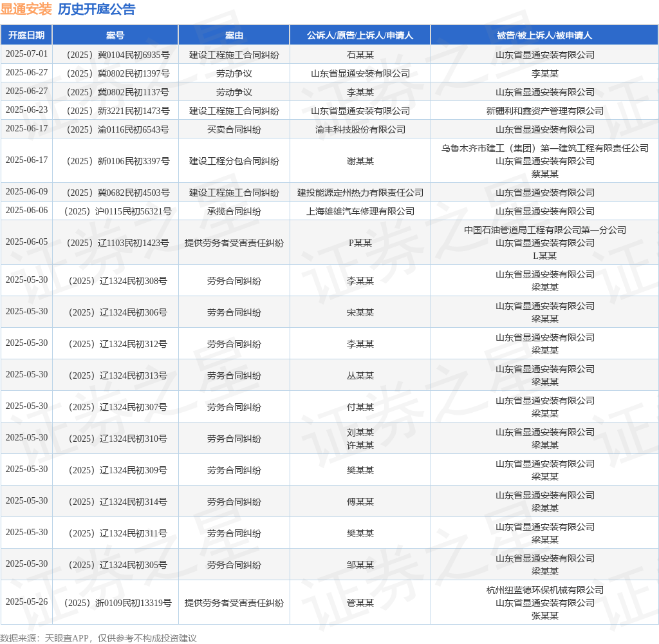The width and height of the screenshot is (659, 644).
Task: Click the 被告/被上诉人/被申请人 column header
Action: point(544,35)
